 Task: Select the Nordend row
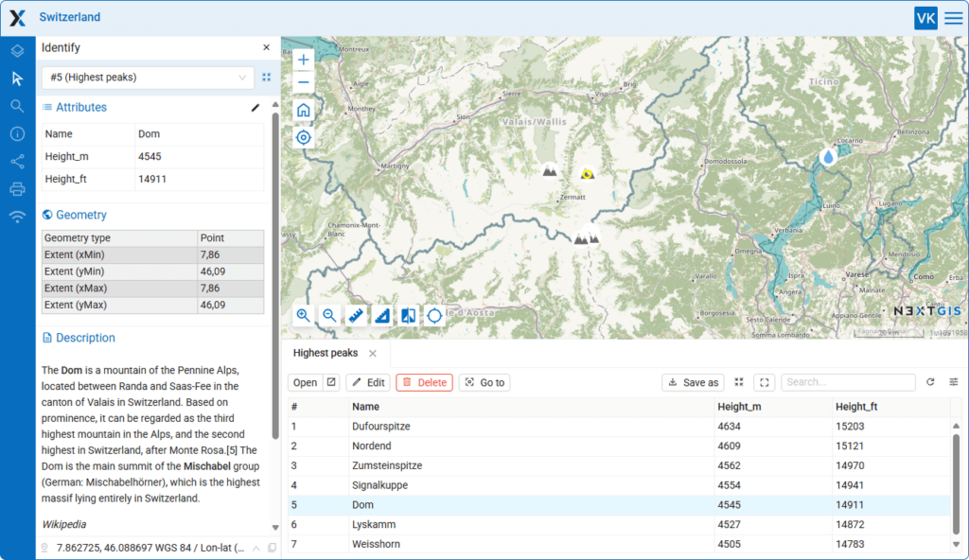[619, 446]
